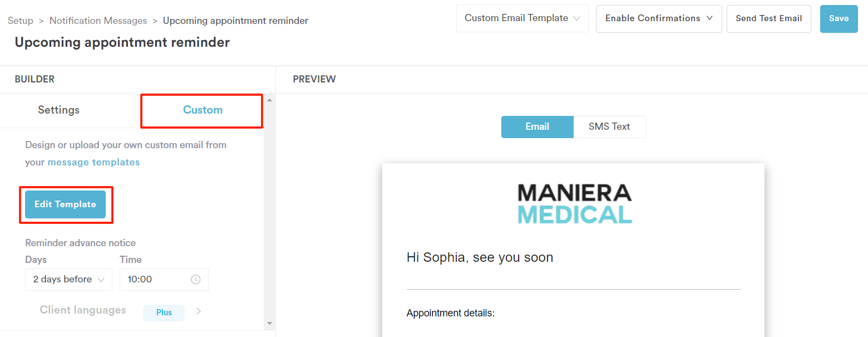This screenshot has height=337, width=868.
Task: Switch preview to Email
Action: coord(537,126)
